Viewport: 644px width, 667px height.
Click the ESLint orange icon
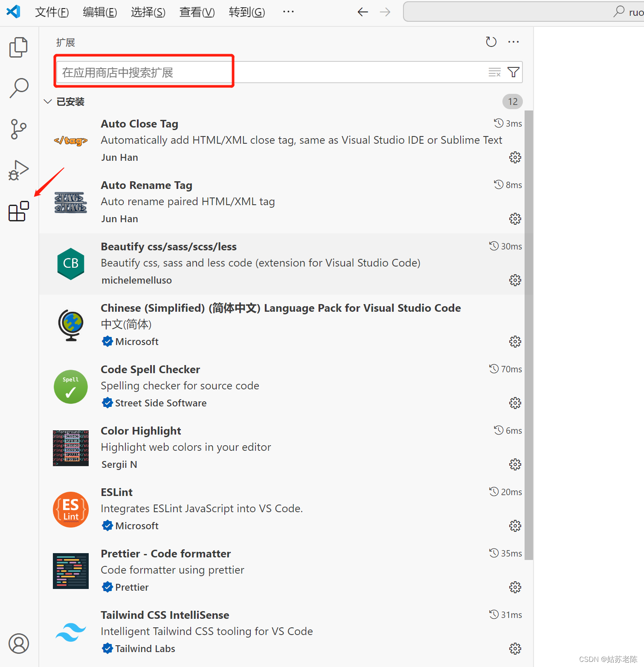point(71,510)
